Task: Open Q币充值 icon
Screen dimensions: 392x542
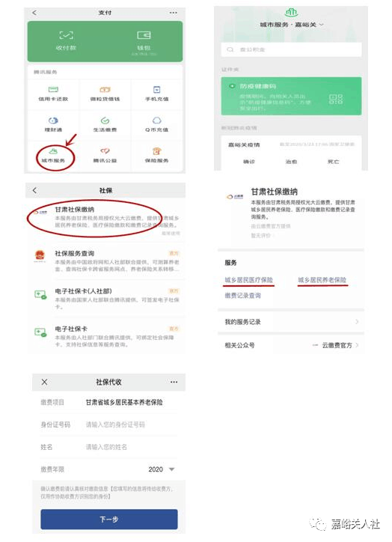Action: (x=157, y=121)
